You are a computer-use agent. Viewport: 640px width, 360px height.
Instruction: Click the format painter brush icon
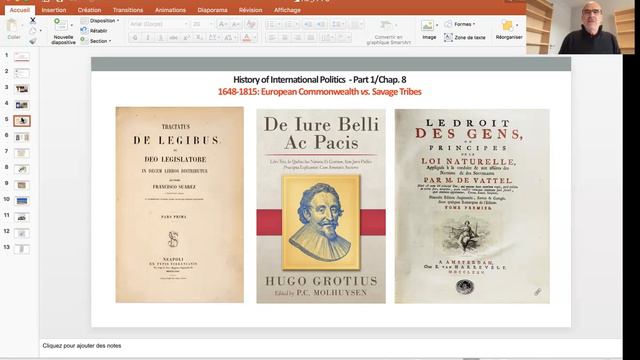(33, 40)
